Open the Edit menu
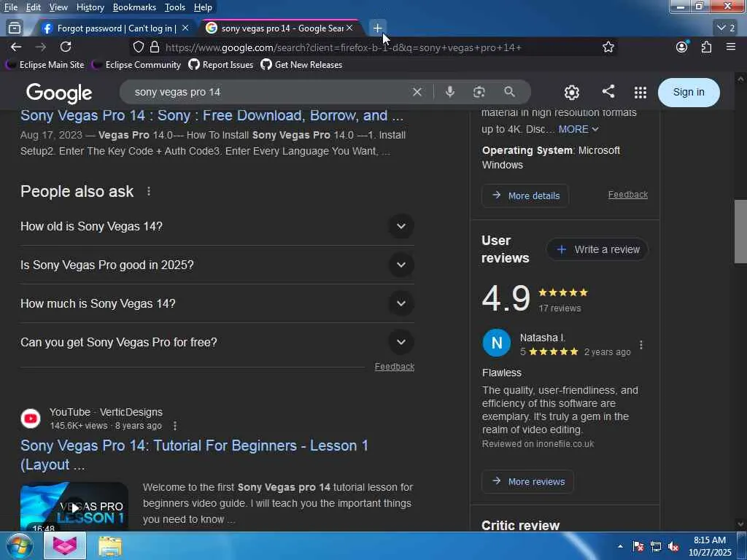The width and height of the screenshot is (747, 560). pyautogui.click(x=34, y=7)
